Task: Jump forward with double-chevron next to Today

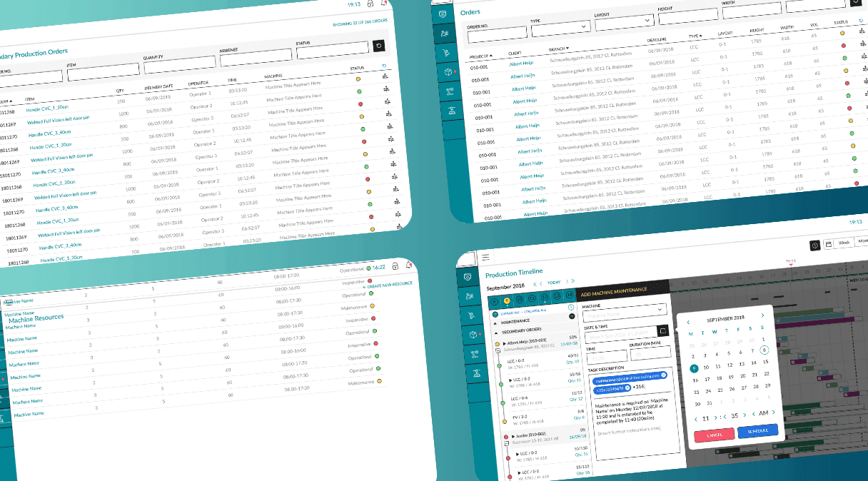Action: [572, 282]
